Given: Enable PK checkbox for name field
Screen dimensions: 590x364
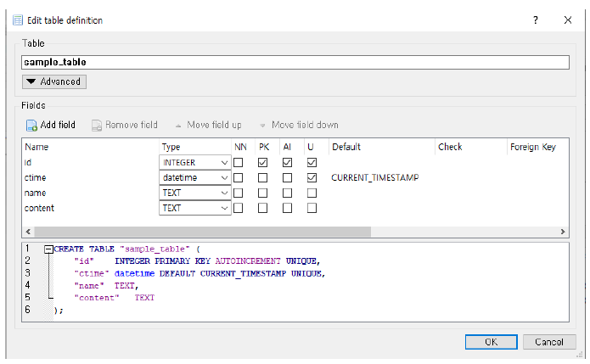Looking at the screenshot, I should (x=262, y=193).
